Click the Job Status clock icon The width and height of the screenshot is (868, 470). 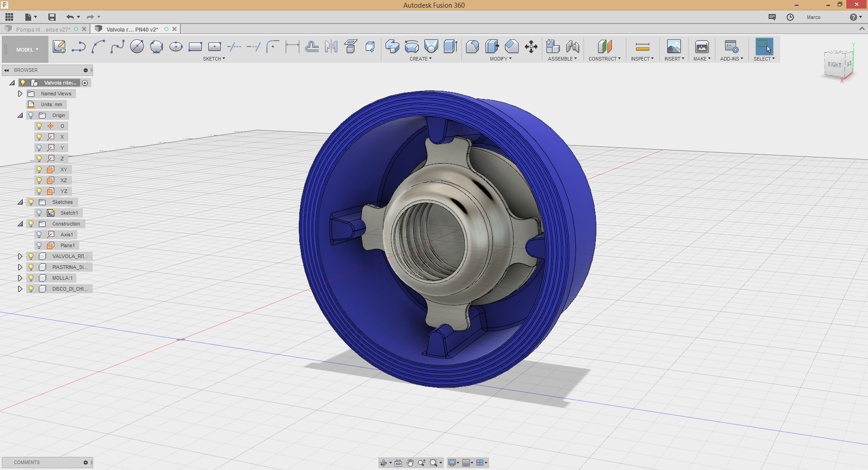click(790, 17)
